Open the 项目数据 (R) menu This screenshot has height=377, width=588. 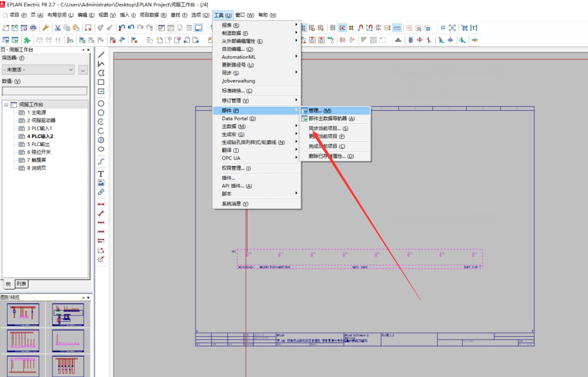153,15
